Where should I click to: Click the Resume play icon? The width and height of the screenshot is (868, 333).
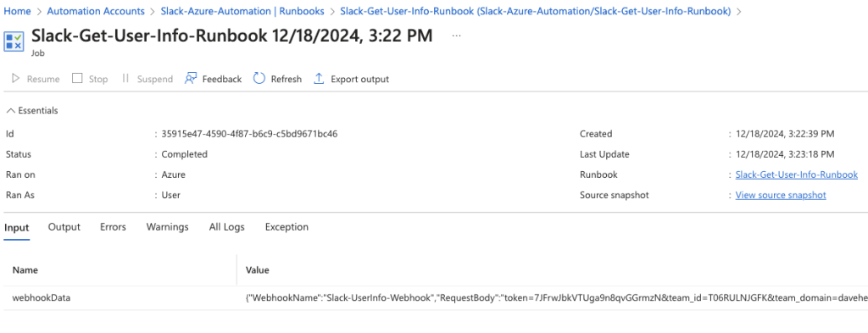point(15,79)
